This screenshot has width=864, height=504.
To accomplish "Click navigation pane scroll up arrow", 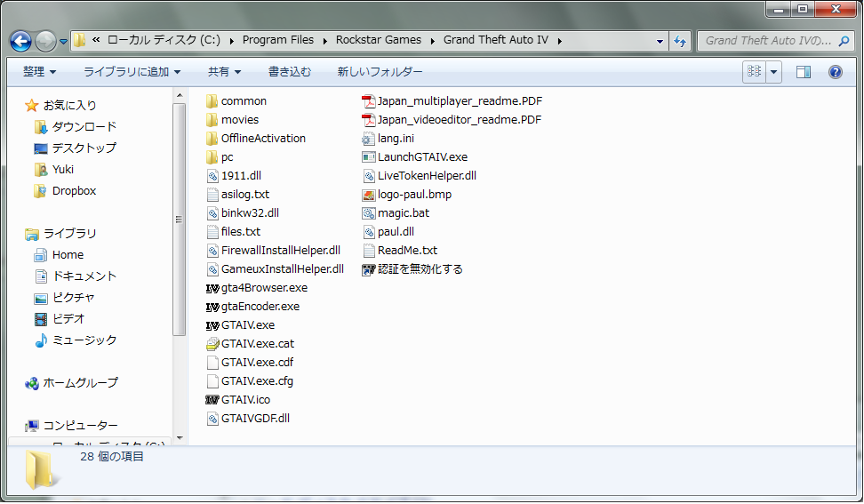I will point(179,95).
